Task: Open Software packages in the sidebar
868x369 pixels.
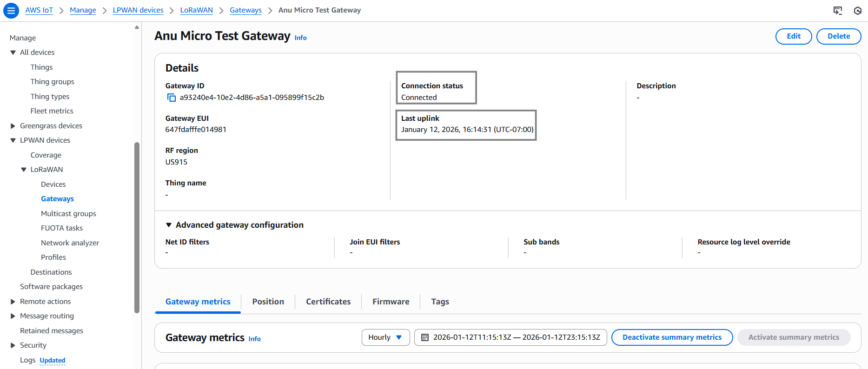Action: point(51,287)
